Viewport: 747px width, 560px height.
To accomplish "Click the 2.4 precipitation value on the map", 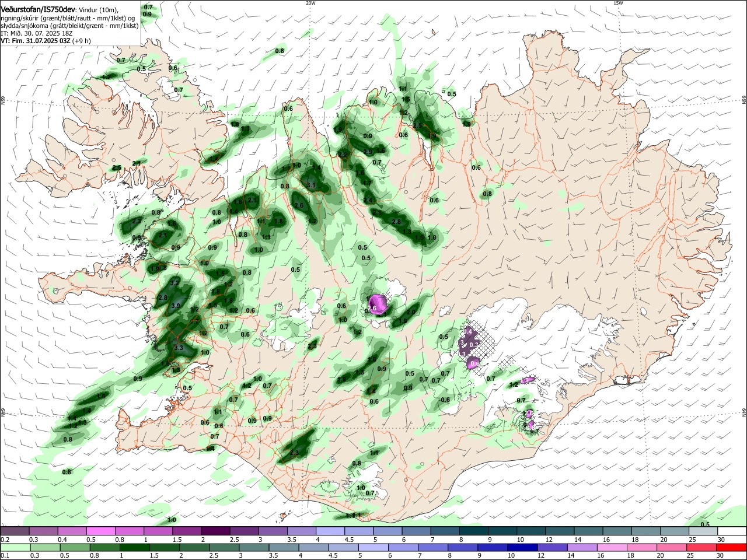I will pyautogui.click(x=368, y=201).
